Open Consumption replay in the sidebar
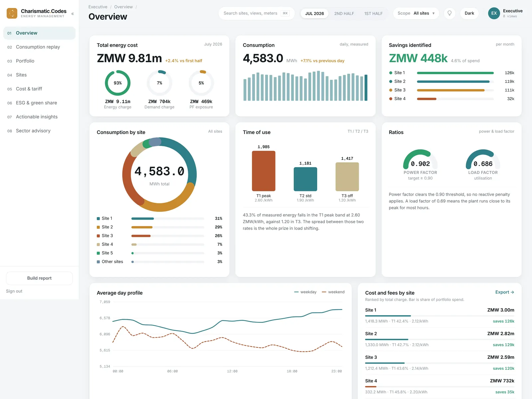Viewport: 532px width, 399px height. tap(39, 47)
